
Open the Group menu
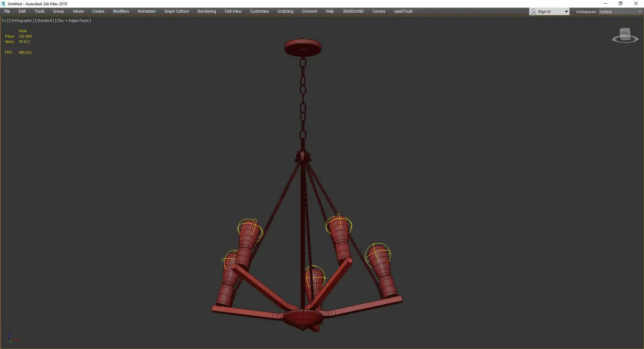(58, 11)
